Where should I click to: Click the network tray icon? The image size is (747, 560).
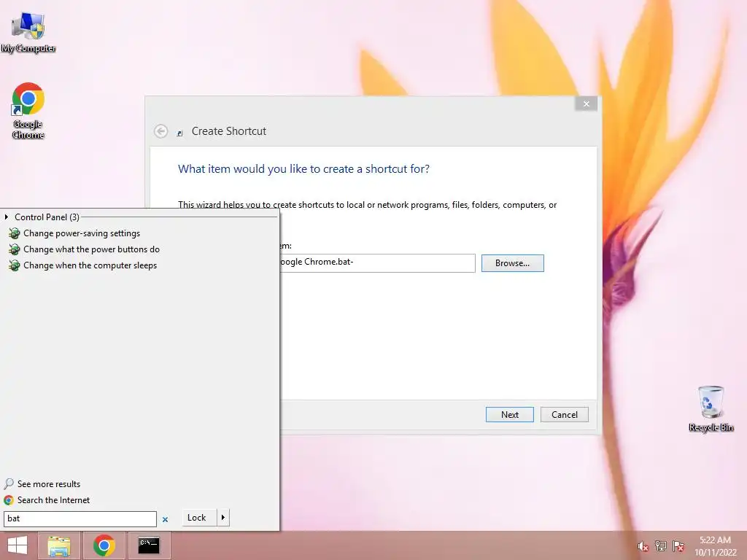point(660,546)
